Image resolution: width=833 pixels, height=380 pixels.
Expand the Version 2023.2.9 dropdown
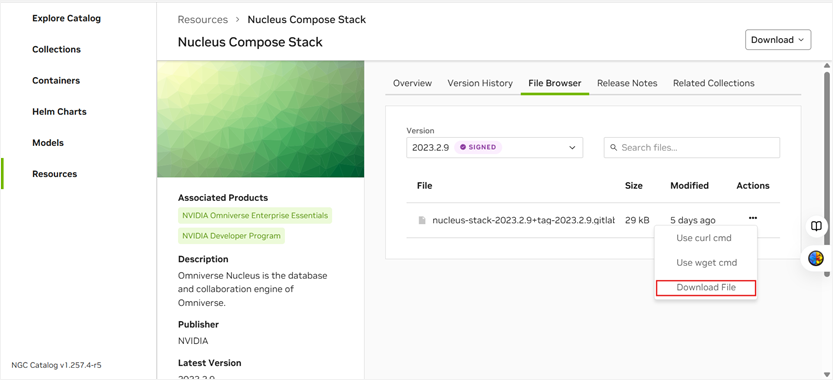tap(495, 147)
